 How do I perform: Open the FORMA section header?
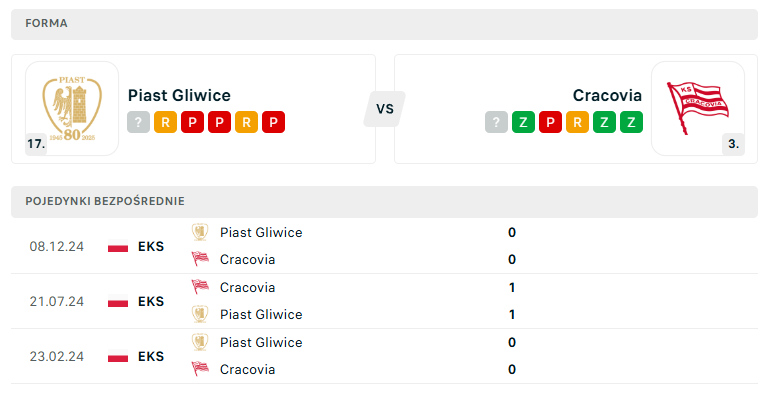point(385,24)
